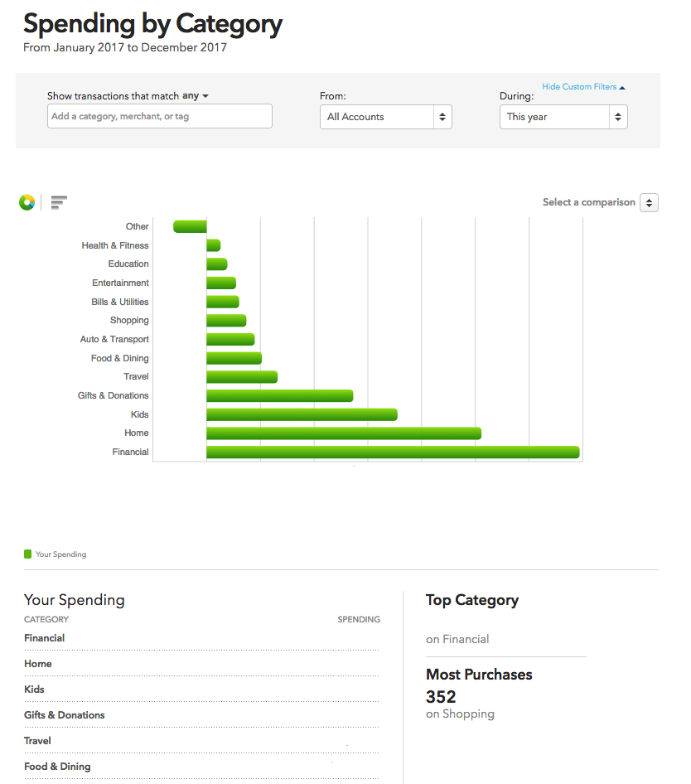The height and width of the screenshot is (784, 691).
Task: Click the 'From January 2017 to December 2017' subtitle
Action: click(125, 47)
